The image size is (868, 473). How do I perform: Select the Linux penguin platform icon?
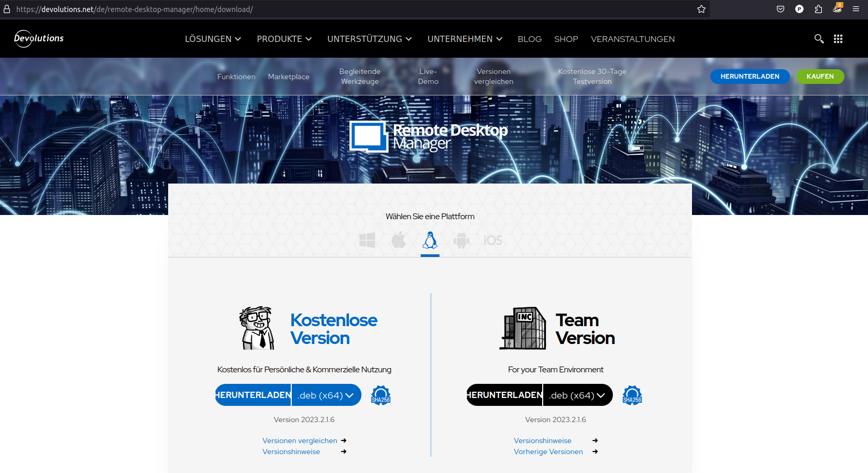430,240
